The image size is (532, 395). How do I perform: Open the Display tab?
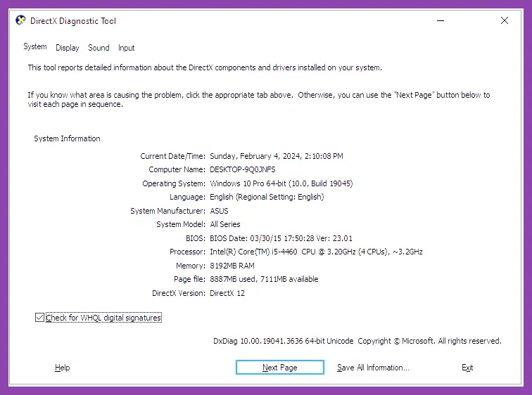(67, 48)
